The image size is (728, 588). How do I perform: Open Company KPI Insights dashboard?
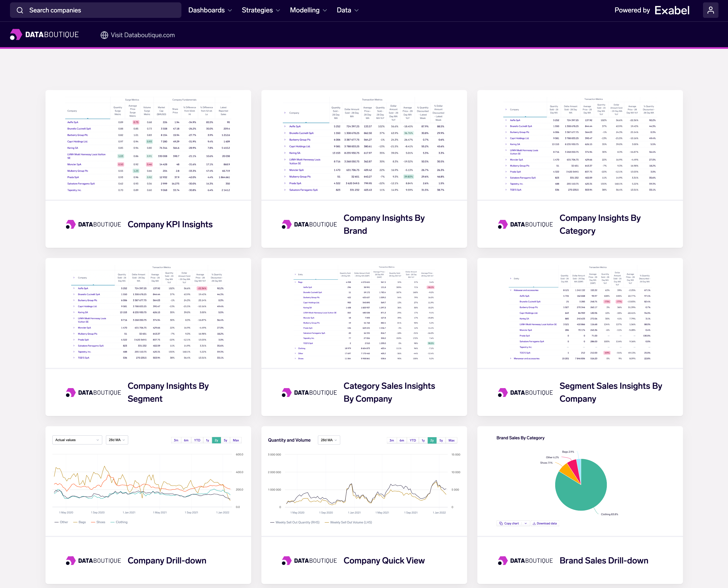click(170, 224)
